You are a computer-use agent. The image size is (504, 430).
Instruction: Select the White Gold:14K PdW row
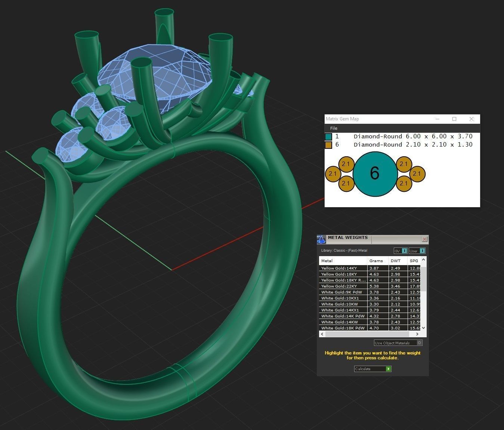coord(370,316)
